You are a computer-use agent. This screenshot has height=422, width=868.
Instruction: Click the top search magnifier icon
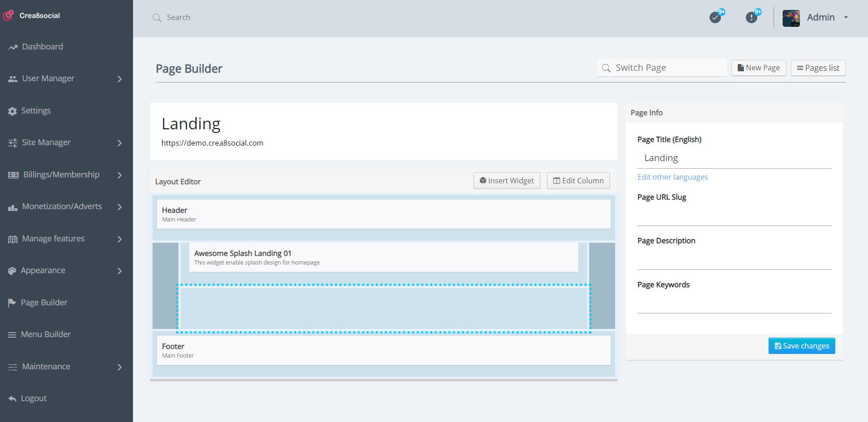157,18
